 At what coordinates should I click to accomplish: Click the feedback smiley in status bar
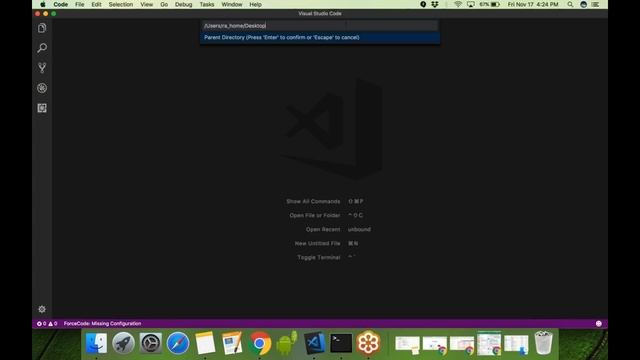599,323
